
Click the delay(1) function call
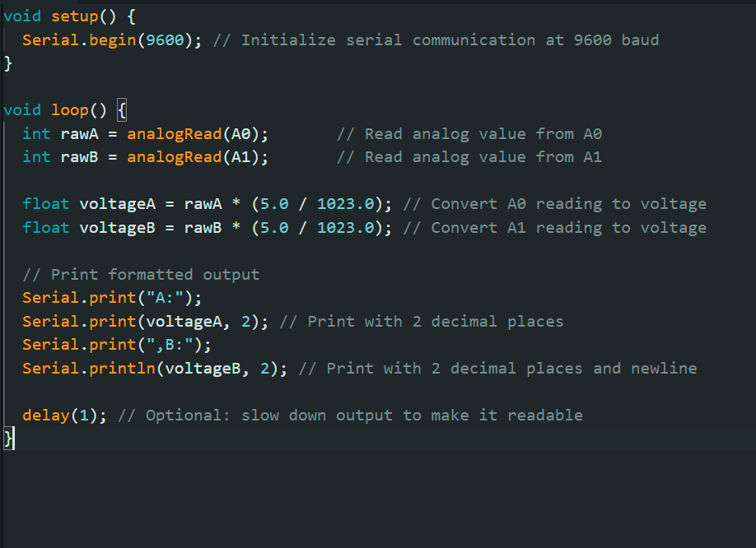(x=64, y=415)
